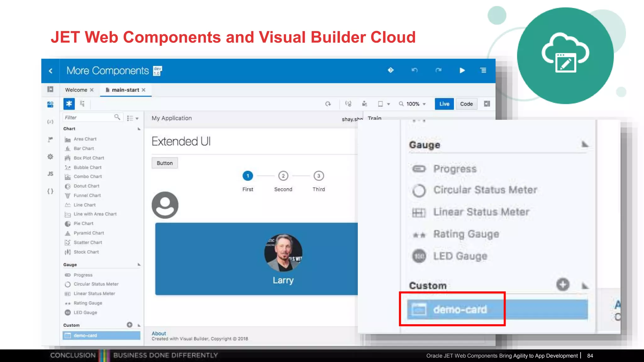Open the JSON braces sidebar icon
This screenshot has height=362, width=644.
point(50,191)
